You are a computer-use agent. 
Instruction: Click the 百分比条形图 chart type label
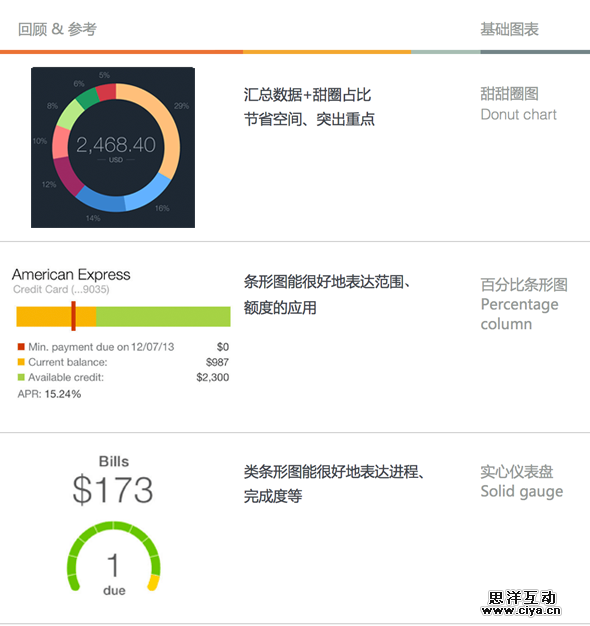click(x=524, y=285)
